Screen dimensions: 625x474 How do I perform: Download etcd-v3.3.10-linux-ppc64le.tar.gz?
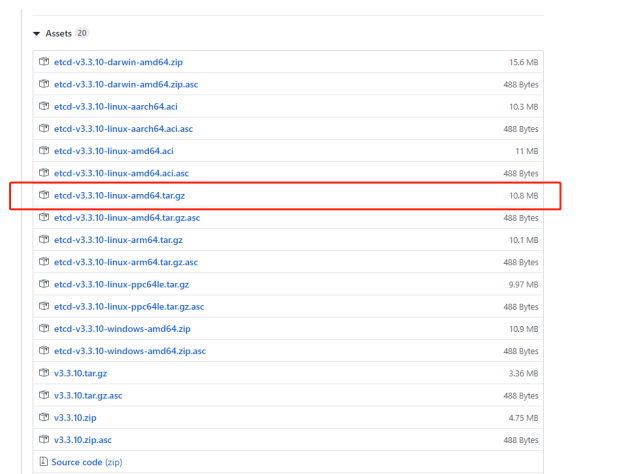point(122,285)
